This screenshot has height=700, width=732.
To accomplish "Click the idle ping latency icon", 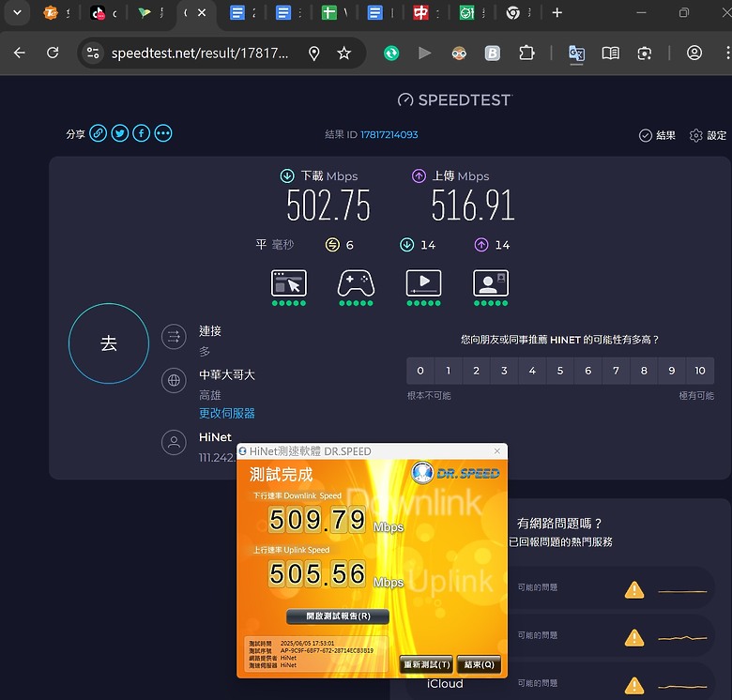I will coord(332,245).
